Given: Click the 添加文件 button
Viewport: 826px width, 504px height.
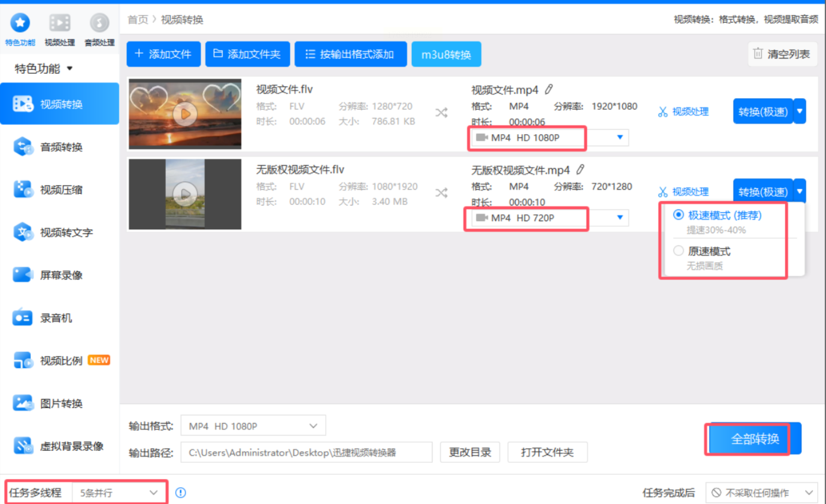Looking at the screenshot, I should (x=164, y=54).
